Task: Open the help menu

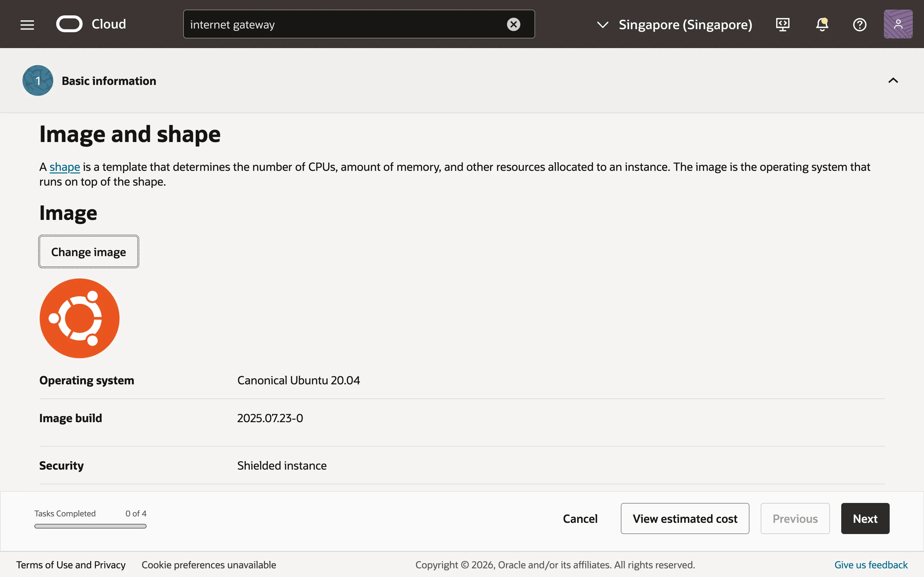Action: [x=860, y=24]
